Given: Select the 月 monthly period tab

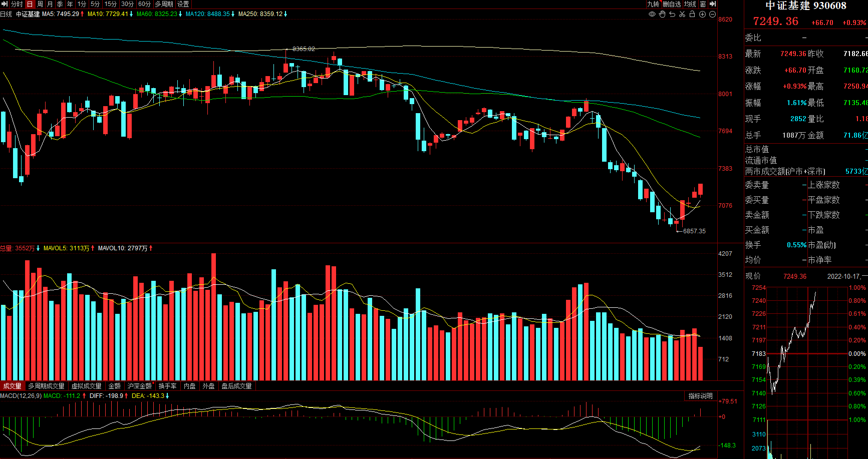Looking at the screenshot, I should coord(50,4).
